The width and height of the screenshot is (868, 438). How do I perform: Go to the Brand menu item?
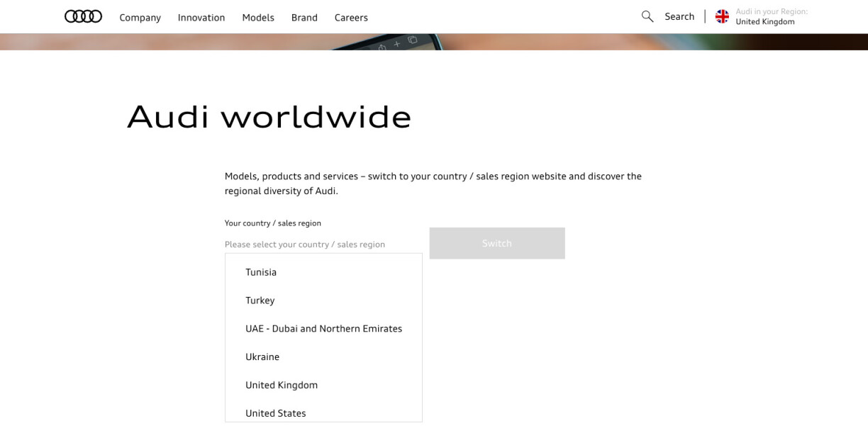coord(304,17)
